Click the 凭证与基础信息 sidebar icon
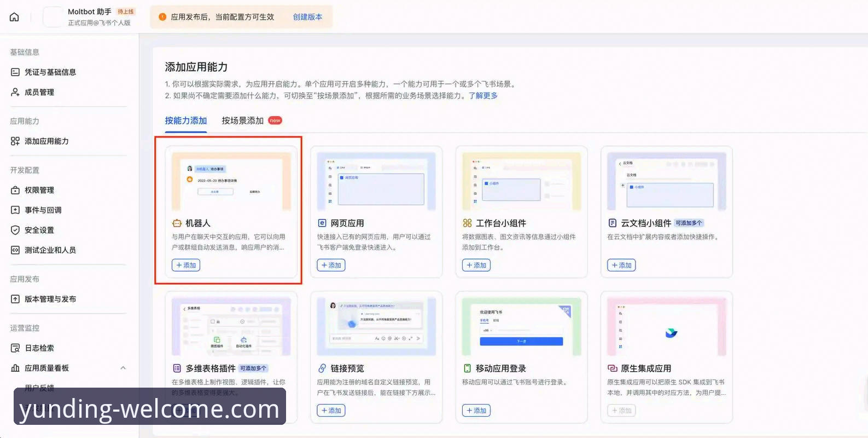 (15, 72)
